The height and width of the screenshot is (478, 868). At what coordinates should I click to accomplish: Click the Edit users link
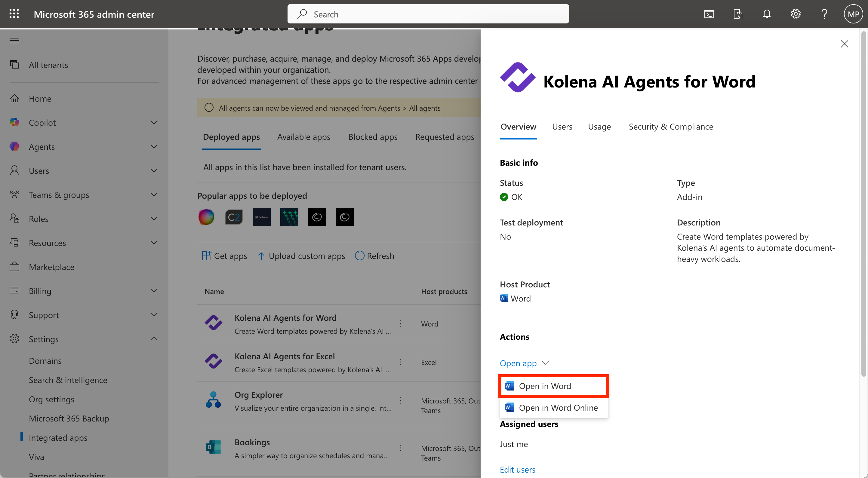517,470
